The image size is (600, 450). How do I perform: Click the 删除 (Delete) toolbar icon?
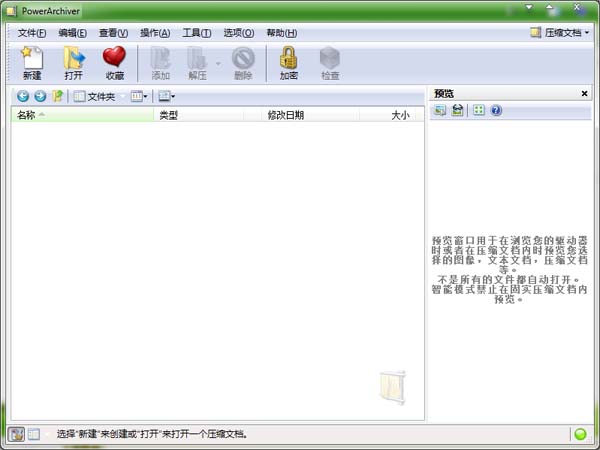[243, 63]
